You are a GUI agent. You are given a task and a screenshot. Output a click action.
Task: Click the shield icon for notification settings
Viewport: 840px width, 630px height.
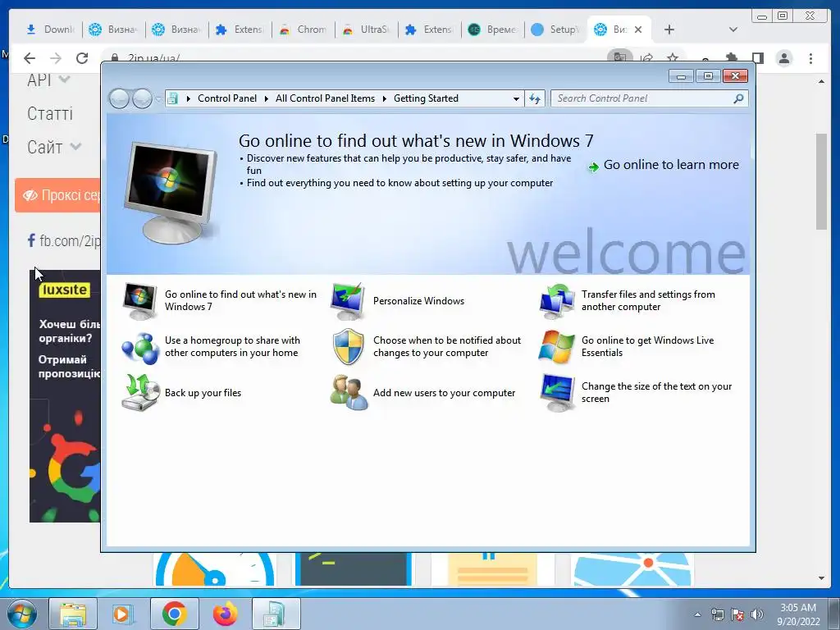point(348,347)
